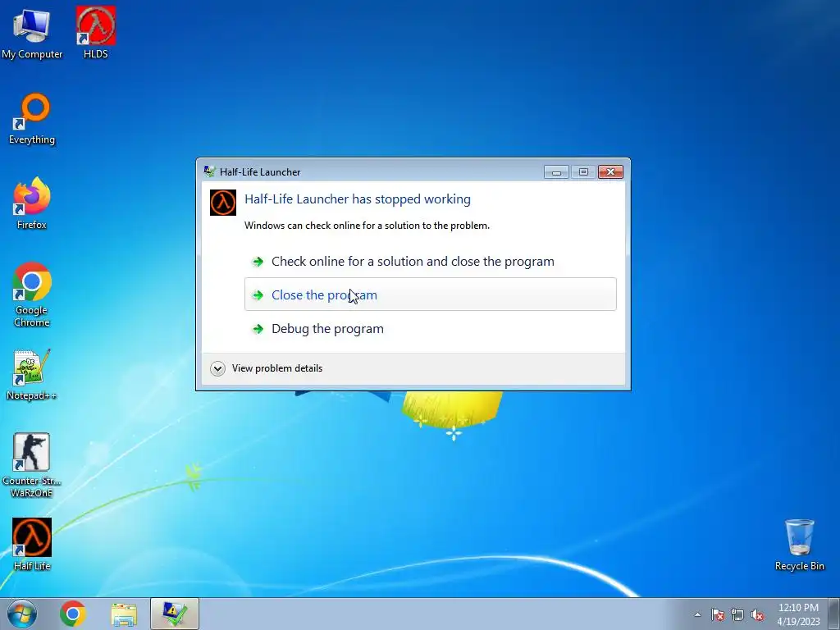This screenshot has width=840, height=630.
Task: Show hidden system tray icons
Action: (697, 614)
